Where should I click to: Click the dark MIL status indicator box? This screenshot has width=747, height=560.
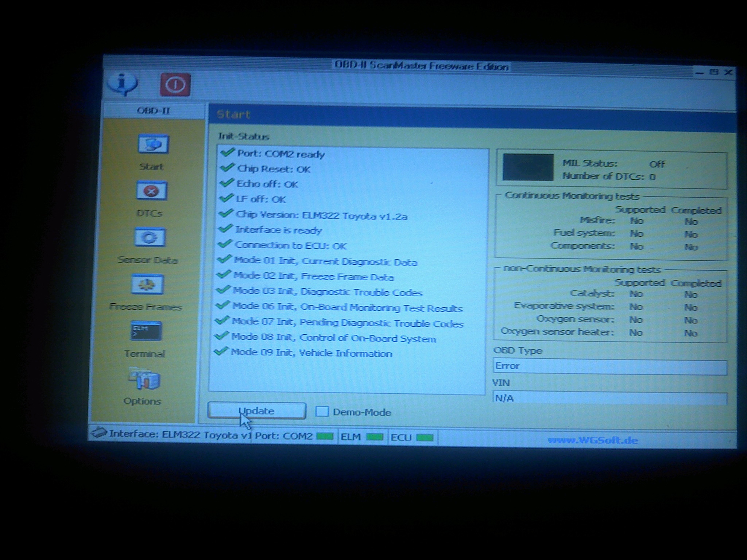(x=528, y=167)
